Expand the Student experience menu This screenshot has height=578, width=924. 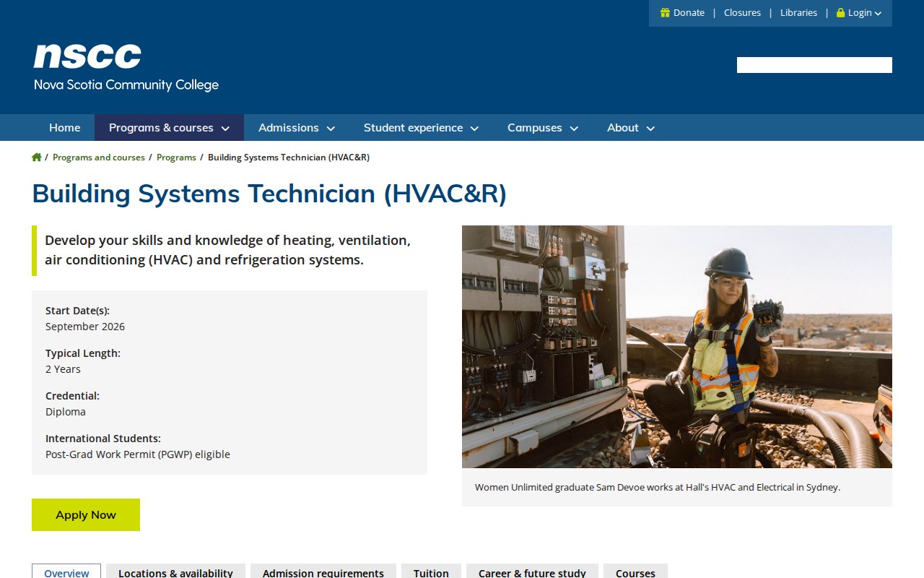421,128
